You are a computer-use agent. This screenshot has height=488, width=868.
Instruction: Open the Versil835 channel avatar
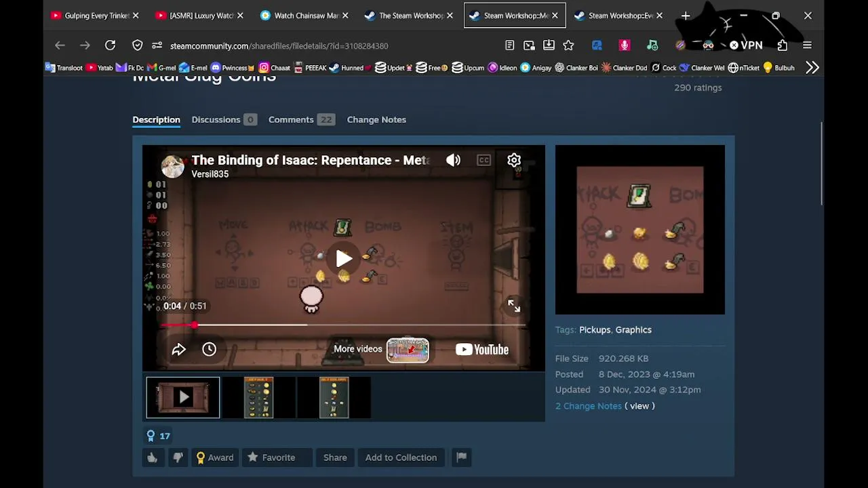172,166
